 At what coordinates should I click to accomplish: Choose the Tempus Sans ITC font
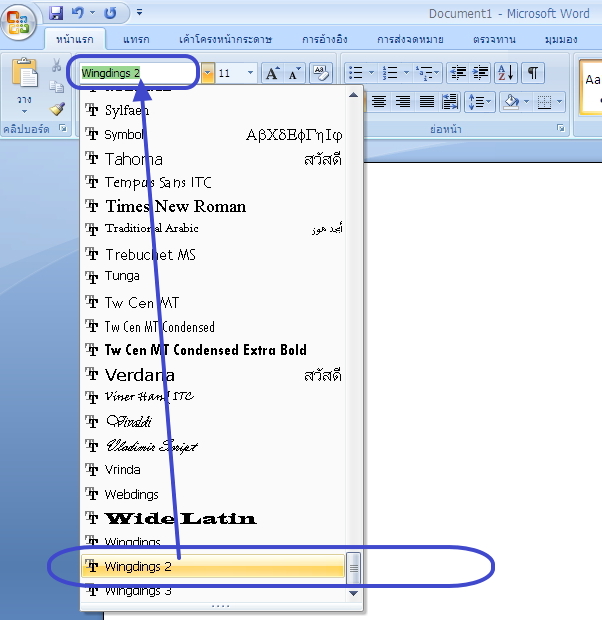[214, 182]
